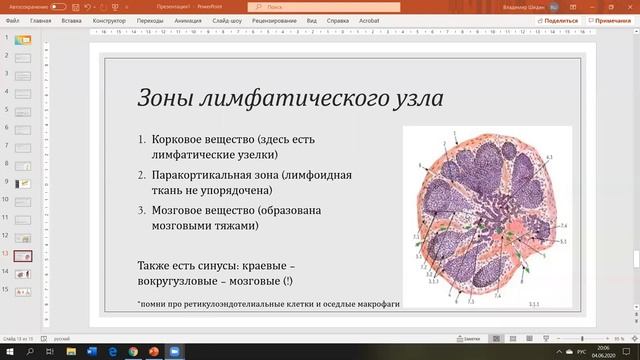This screenshot has height=360, width=640.
Task: Start slideshow from beginning via title bar icon
Action: pos(115,7)
